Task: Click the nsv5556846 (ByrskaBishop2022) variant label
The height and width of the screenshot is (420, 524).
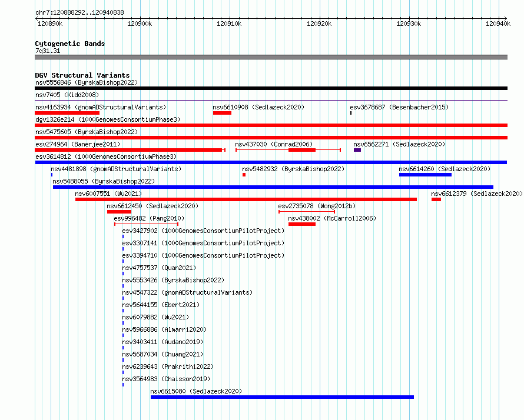Action: pyautogui.click(x=87, y=82)
